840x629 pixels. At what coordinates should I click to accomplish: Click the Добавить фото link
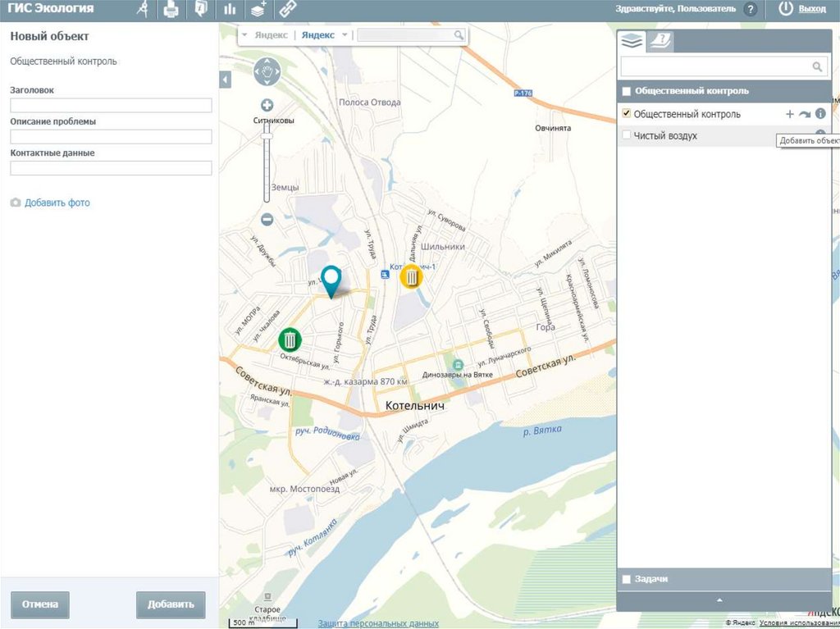click(x=57, y=203)
